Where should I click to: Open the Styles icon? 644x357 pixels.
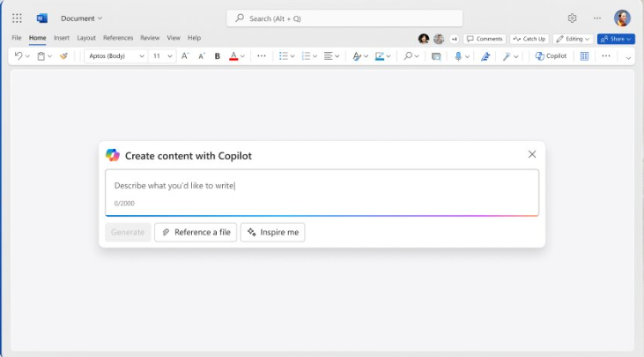click(x=357, y=56)
